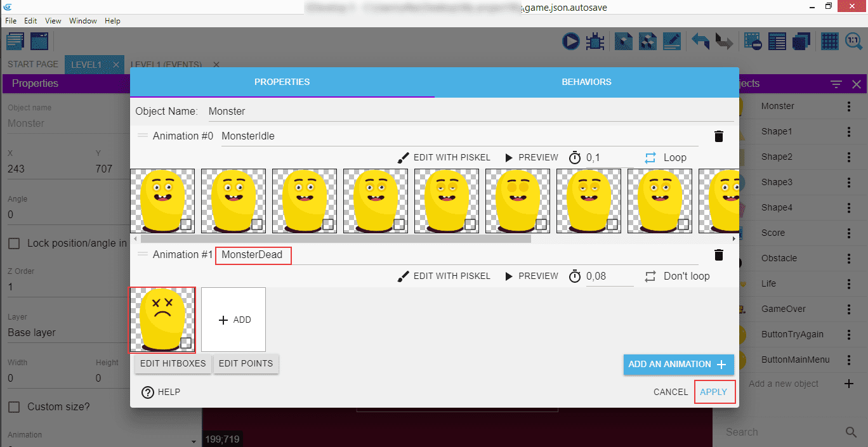Click plus icon to add a new object
868x447 pixels.
click(849, 384)
